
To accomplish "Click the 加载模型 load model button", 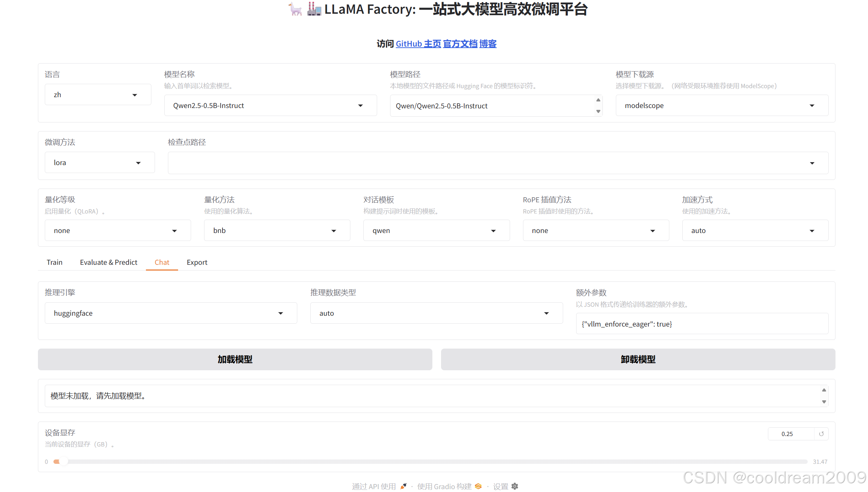I will (235, 359).
